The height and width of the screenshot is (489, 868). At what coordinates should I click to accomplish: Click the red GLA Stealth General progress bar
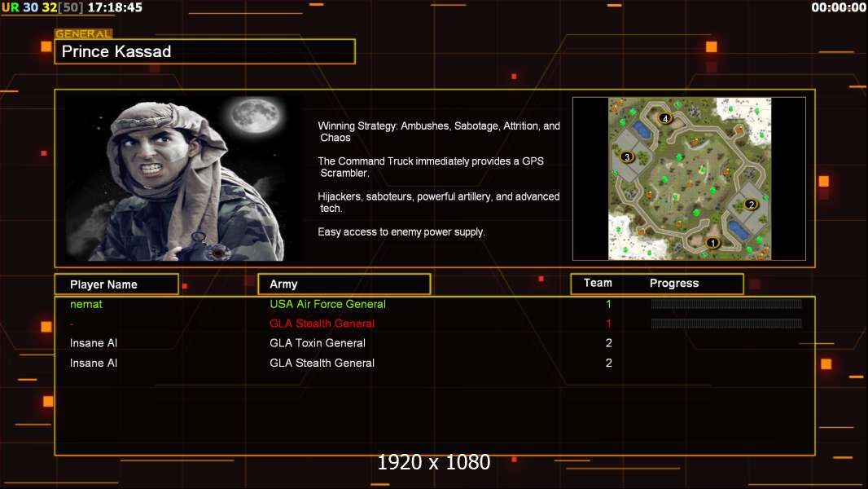tap(726, 324)
